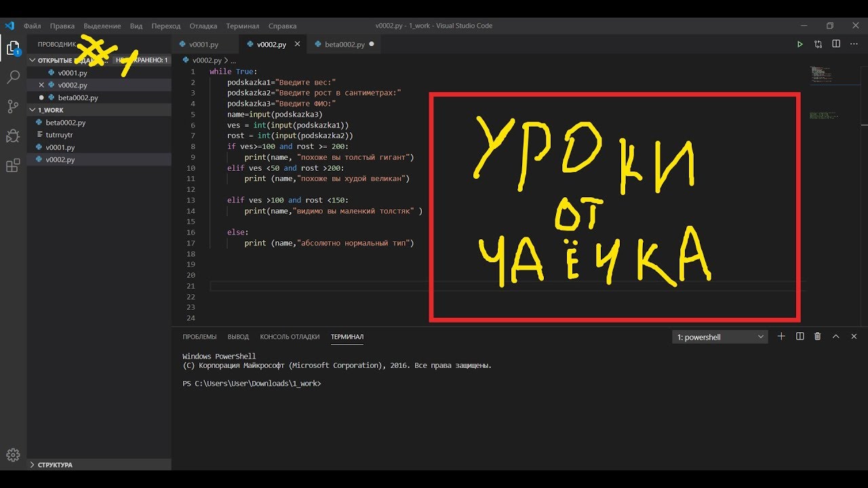Viewport: 868px width, 488px height.
Task: Switch to the beta0002.py editor tab
Action: click(x=344, y=45)
